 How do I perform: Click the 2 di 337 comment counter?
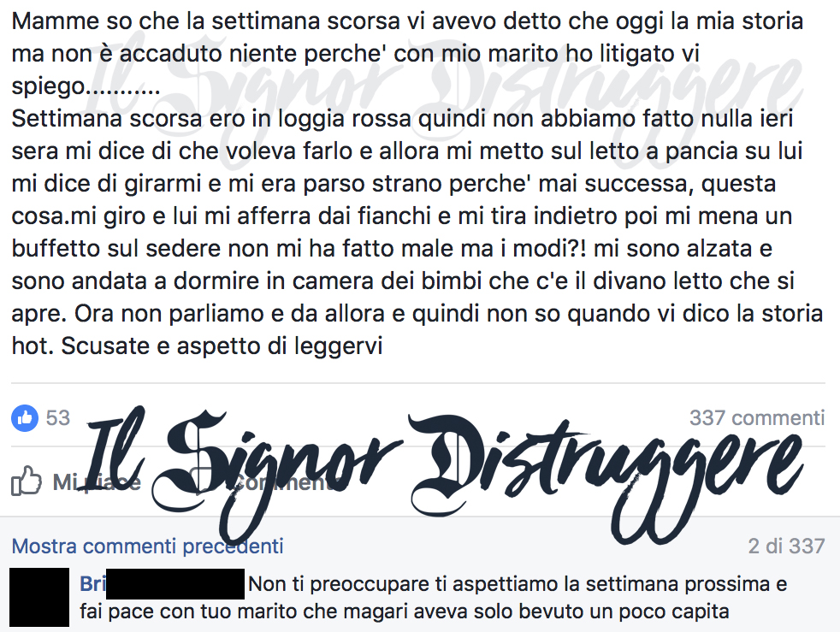pyautogui.click(x=786, y=546)
